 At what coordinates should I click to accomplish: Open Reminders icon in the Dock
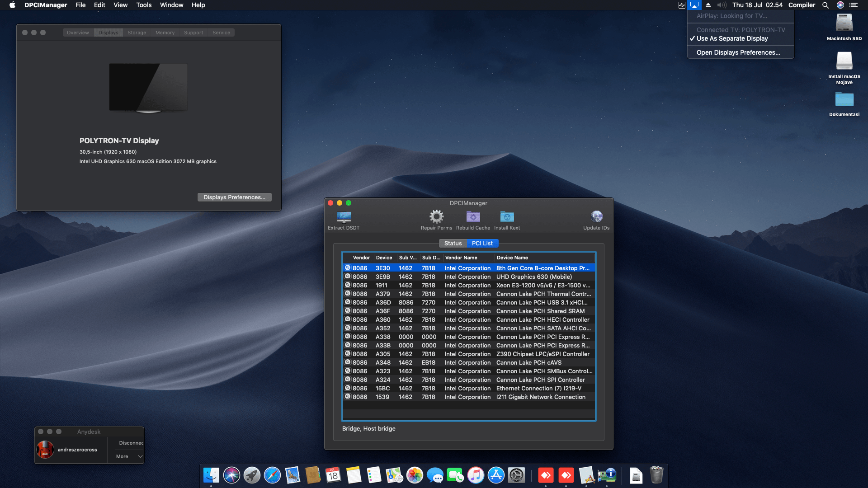point(374,475)
